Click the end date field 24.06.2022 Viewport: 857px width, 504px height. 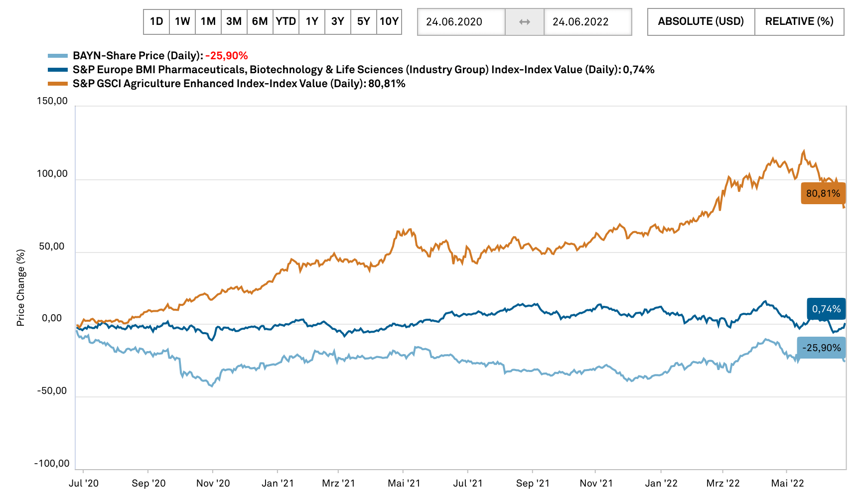[x=587, y=22]
